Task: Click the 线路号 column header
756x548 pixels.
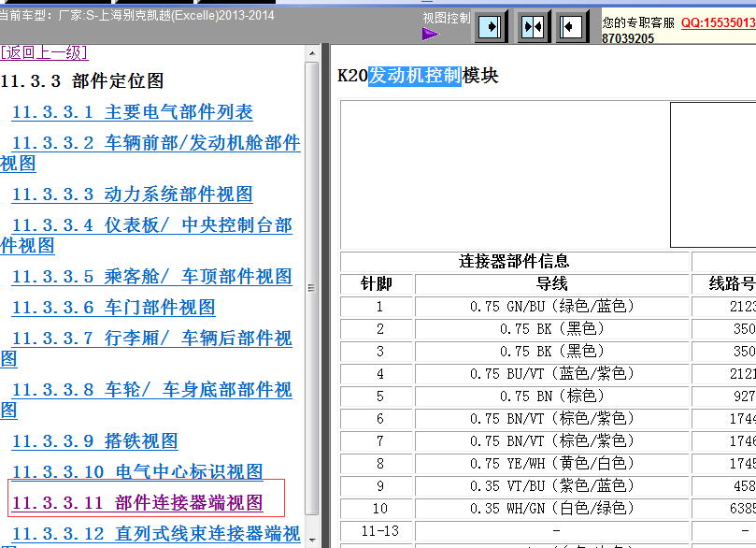Action: [723, 283]
